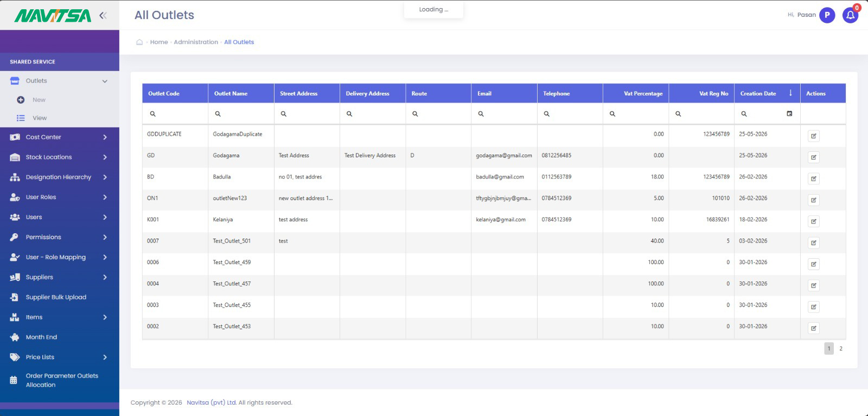Click Outlet Name filter field
868x416 pixels.
click(x=241, y=114)
